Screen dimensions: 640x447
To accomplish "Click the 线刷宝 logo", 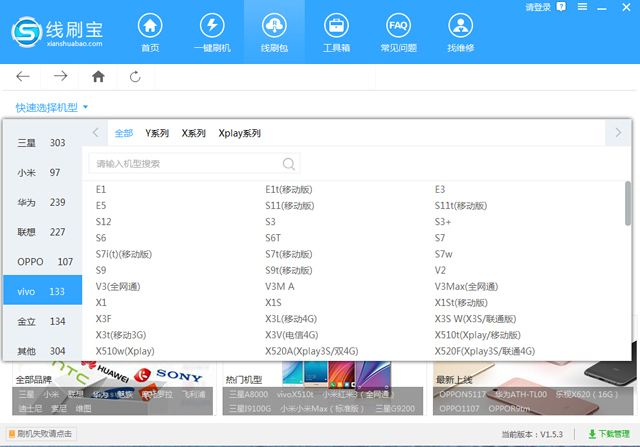I will 57,32.
